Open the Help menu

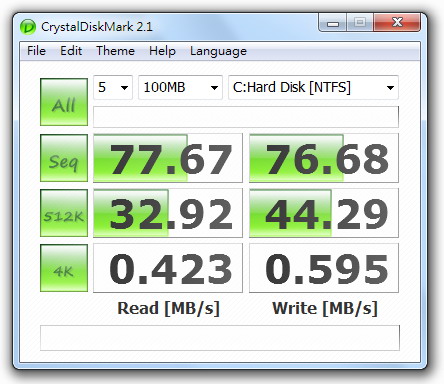162,51
